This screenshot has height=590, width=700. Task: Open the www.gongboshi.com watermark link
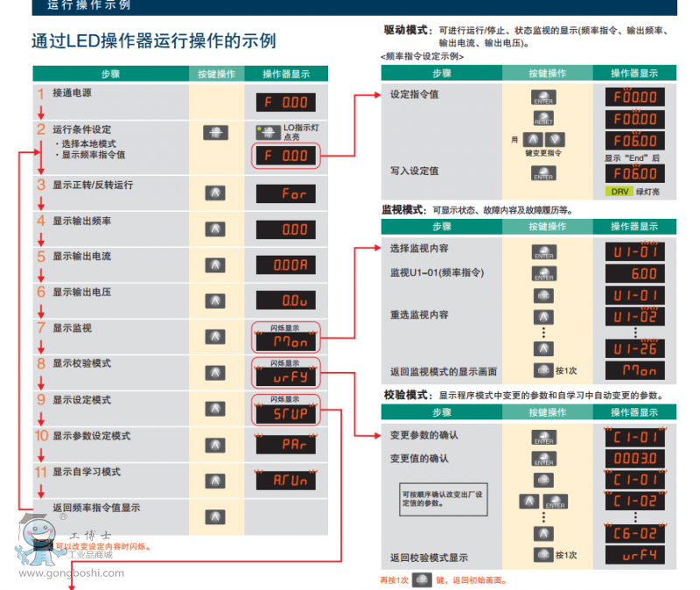click(x=63, y=573)
